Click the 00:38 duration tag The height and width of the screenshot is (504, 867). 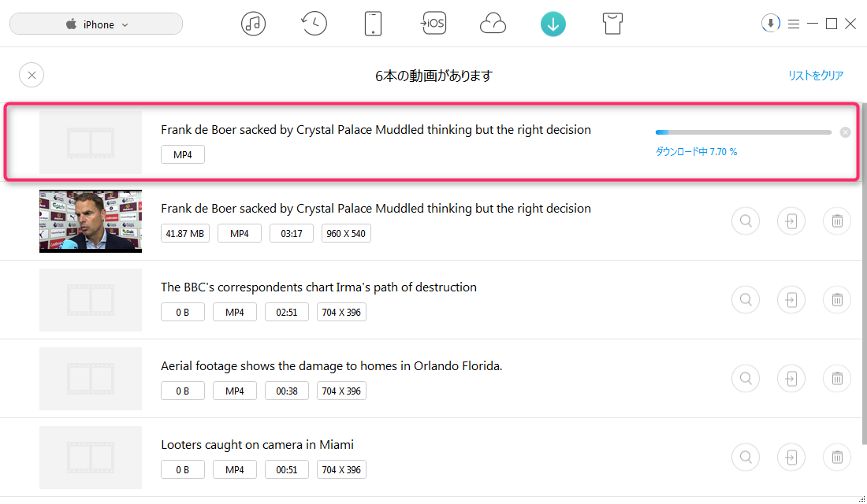(286, 391)
